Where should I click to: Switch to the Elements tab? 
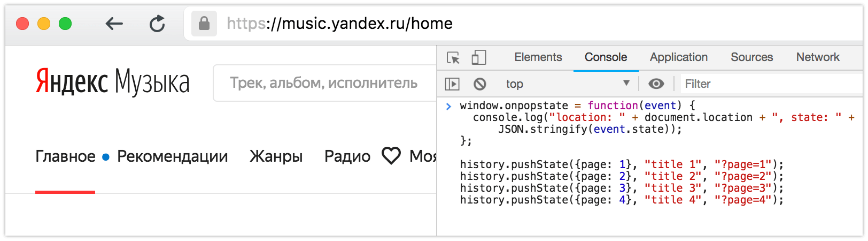point(538,57)
